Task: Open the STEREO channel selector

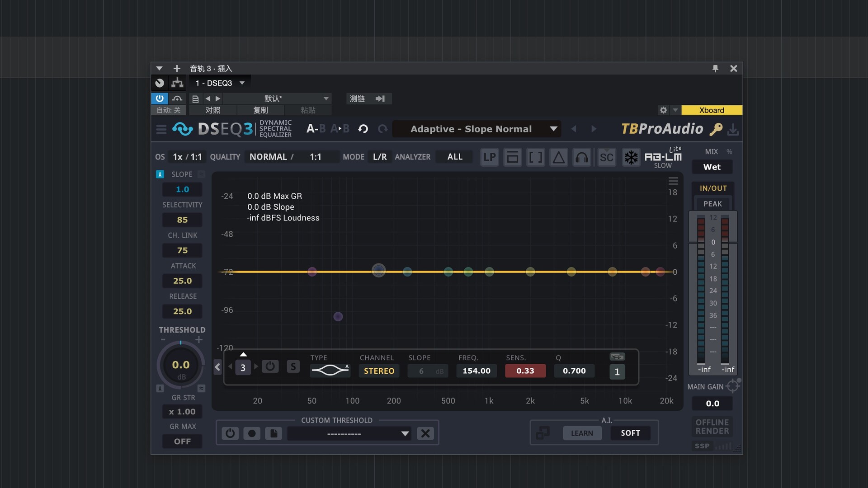Action: (x=379, y=371)
